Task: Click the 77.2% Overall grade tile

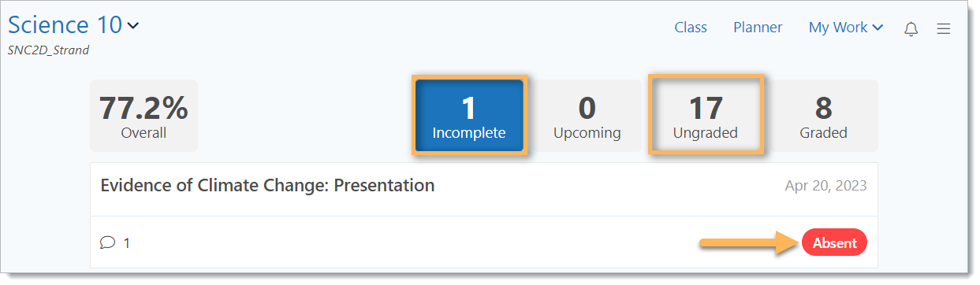Action: [x=143, y=116]
